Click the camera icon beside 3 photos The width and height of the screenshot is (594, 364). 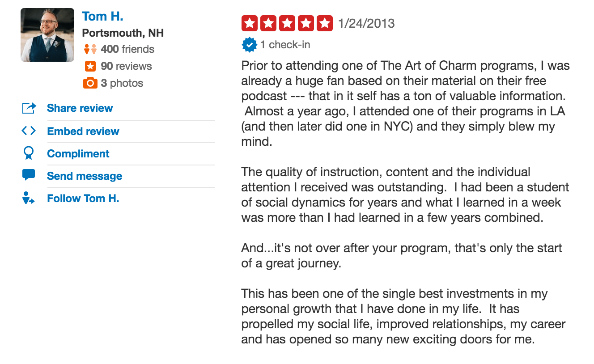click(89, 83)
